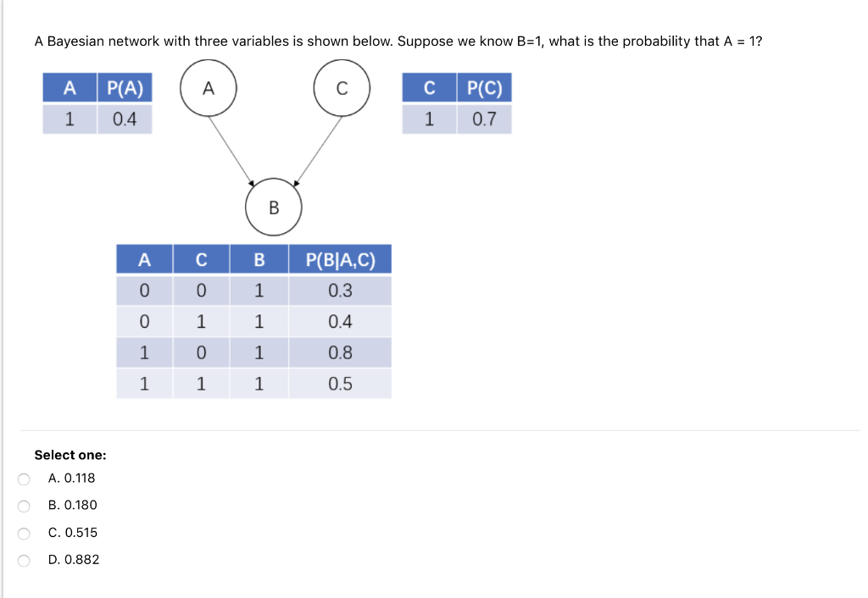This screenshot has width=868, height=598.
Task: Click the answer label A. 0.118
Action: click(x=73, y=478)
